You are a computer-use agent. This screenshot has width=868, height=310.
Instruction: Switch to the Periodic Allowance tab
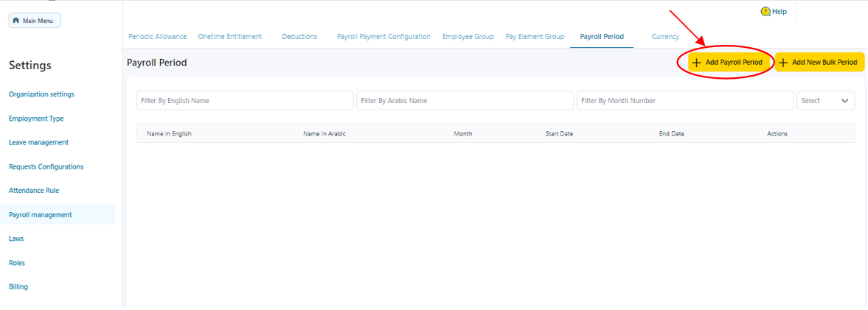(x=157, y=37)
